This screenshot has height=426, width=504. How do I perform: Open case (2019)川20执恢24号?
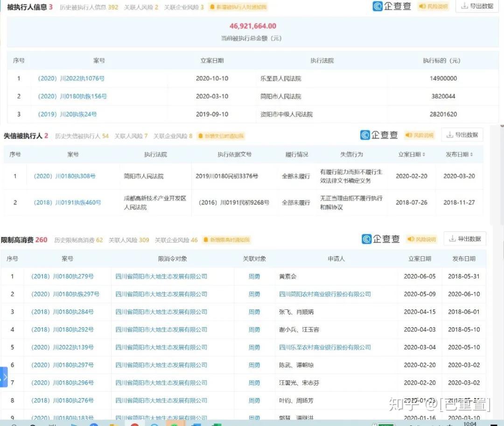(67, 114)
